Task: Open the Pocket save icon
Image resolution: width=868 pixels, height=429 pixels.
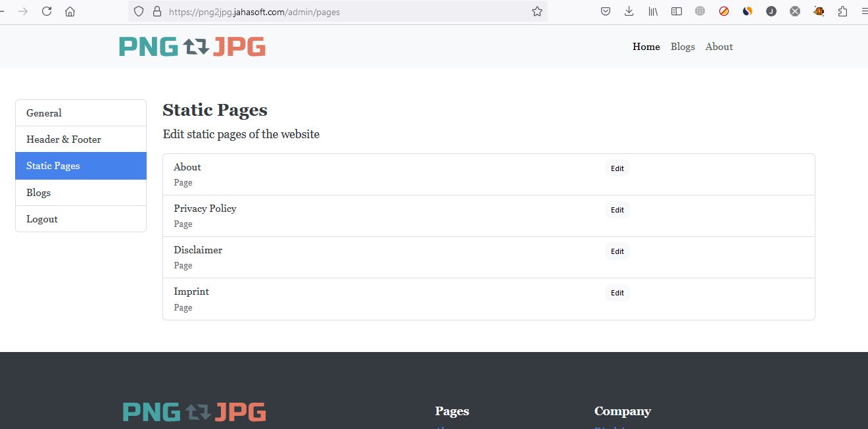Action: click(x=606, y=11)
